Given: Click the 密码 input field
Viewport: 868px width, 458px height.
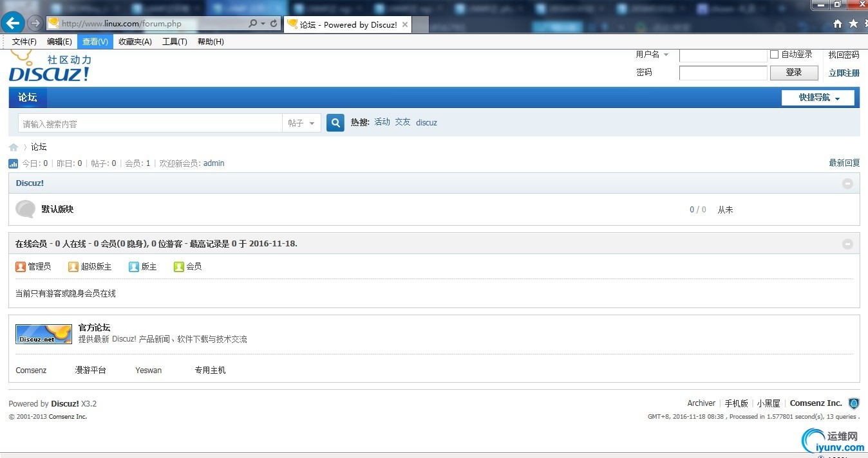Looking at the screenshot, I should (723, 73).
